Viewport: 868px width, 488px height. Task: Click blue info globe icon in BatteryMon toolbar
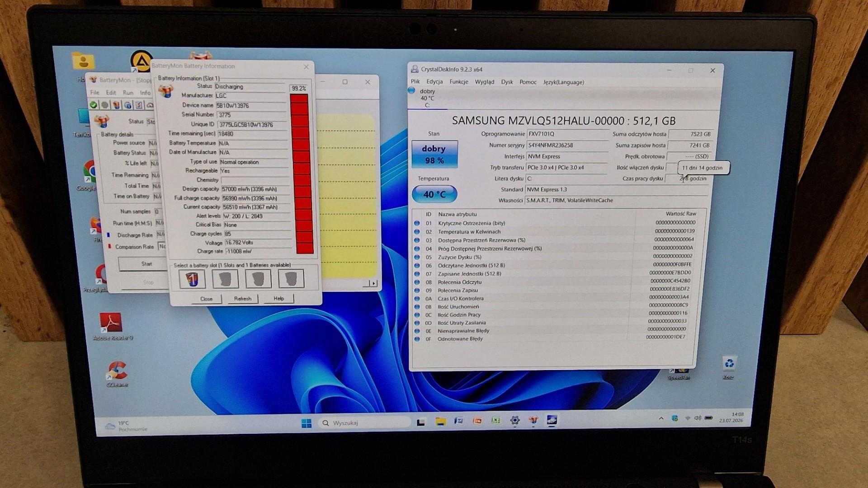pyautogui.click(x=128, y=105)
